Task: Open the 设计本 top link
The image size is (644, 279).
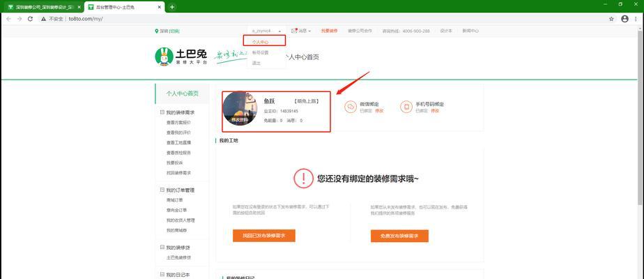Action: coord(446,31)
